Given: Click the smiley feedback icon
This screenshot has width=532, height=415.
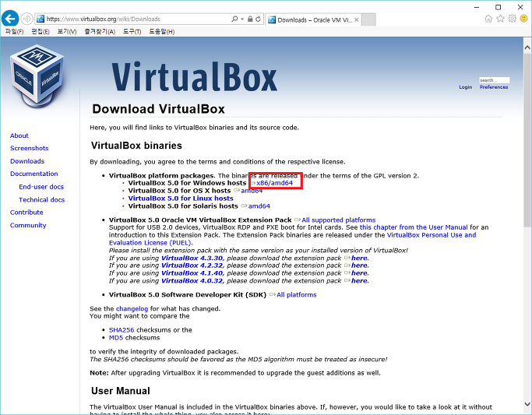Looking at the screenshot, I should click(524, 19).
